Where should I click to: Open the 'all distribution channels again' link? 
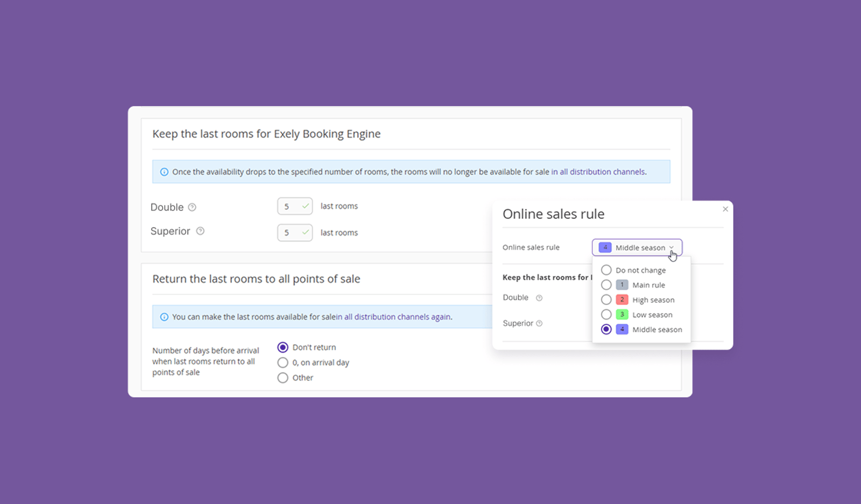coord(397,317)
